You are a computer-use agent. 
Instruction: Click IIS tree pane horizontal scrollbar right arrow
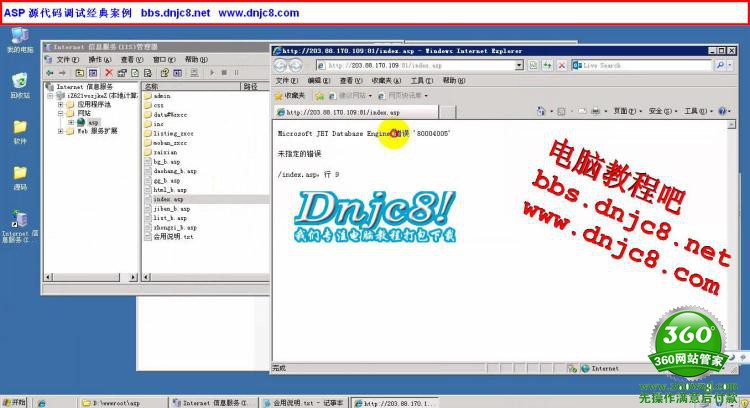coord(133,277)
